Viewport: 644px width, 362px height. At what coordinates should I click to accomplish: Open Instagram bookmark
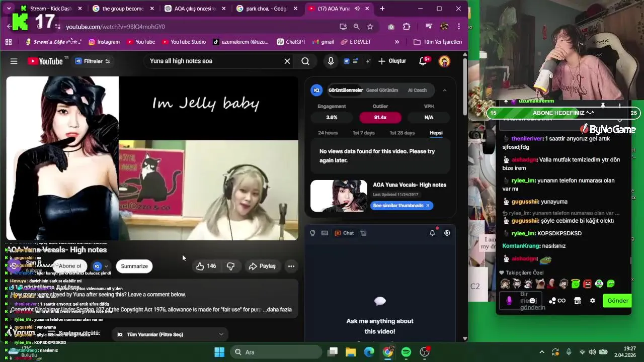pos(104,42)
